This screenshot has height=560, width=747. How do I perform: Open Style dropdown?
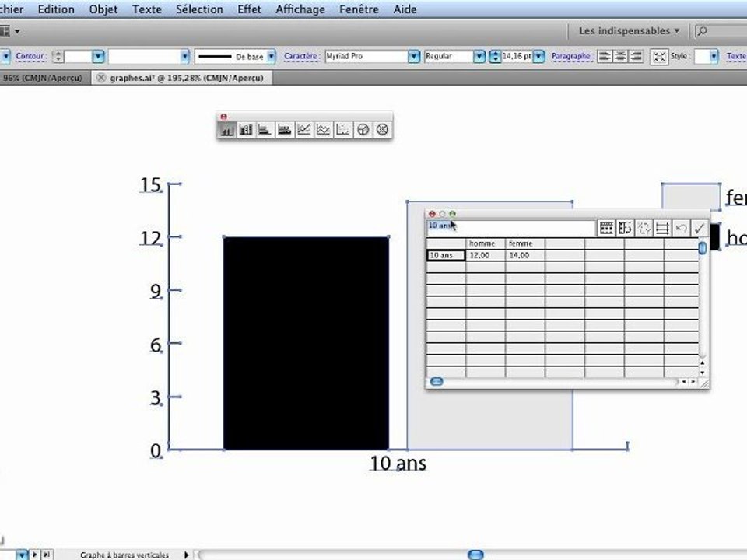pos(714,56)
